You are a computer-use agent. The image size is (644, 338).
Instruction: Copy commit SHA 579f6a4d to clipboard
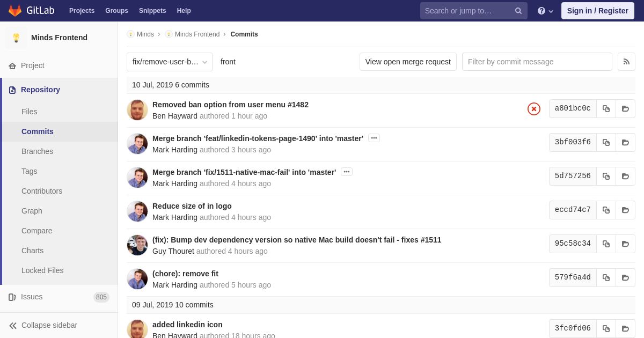pos(606,277)
